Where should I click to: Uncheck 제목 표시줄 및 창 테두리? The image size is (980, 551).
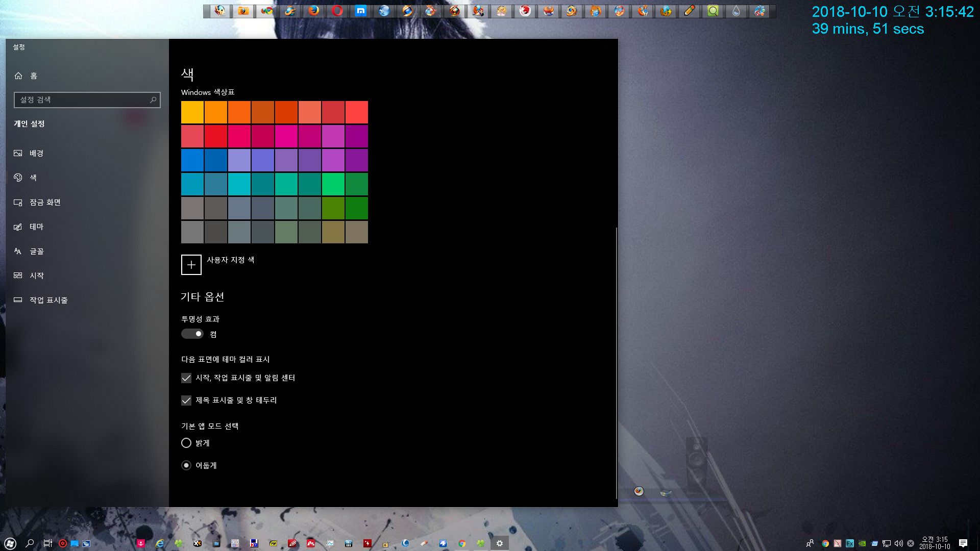(x=186, y=400)
